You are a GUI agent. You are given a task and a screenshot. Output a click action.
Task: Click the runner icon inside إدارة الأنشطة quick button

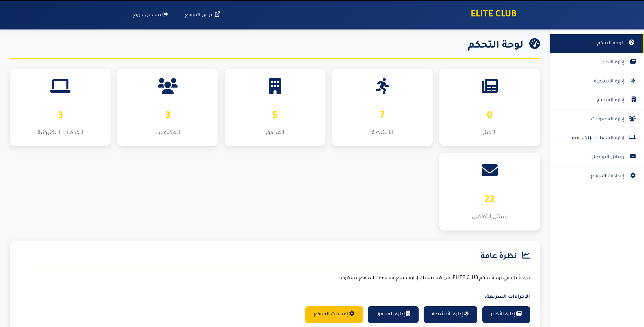(x=466, y=313)
